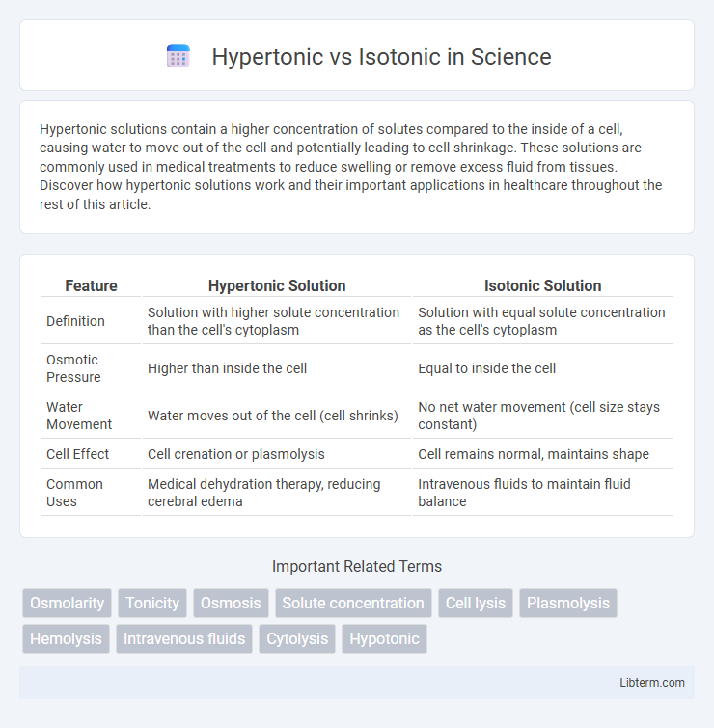
Task: Open the Intravenous fluids tag
Action: click(x=184, y=639)
